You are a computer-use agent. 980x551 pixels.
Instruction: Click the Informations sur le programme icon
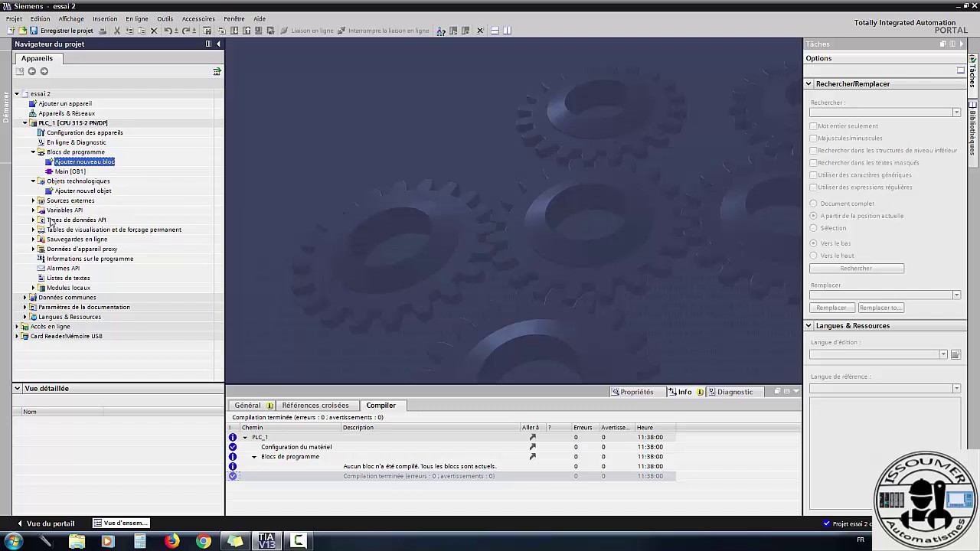point(41,259)
